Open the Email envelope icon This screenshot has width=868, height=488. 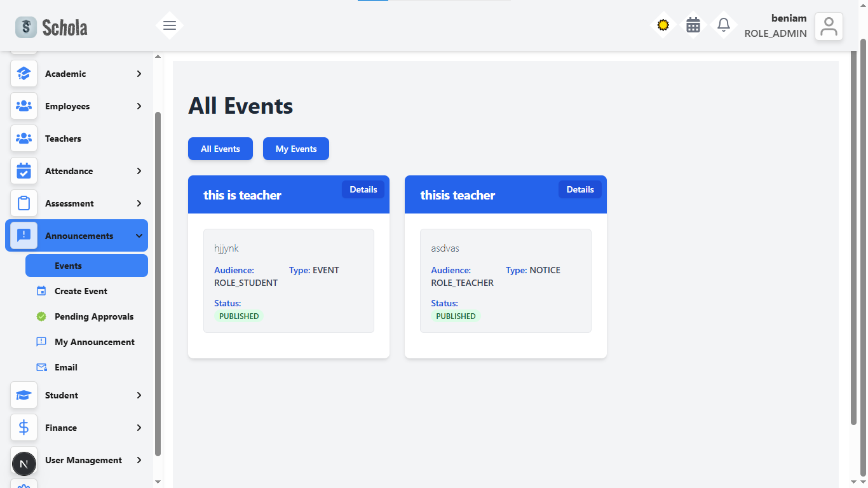41,367
